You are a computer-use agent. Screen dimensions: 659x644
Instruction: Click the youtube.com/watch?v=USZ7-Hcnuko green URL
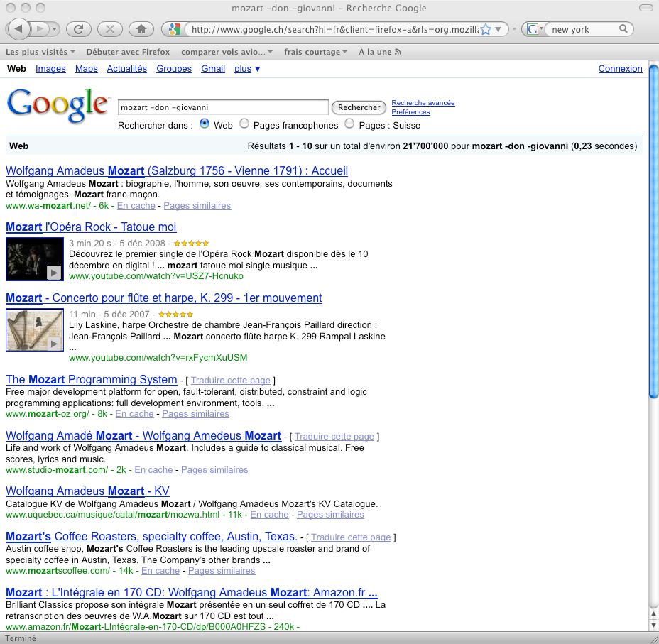tap(156, 276)
